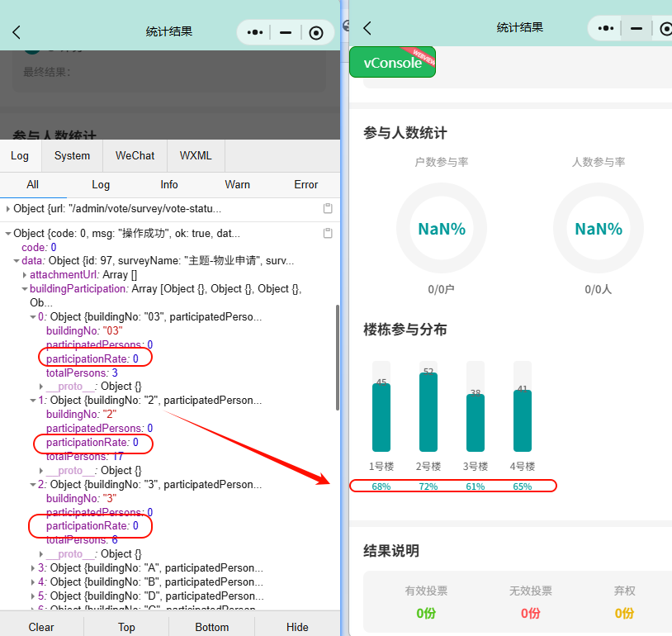Filter console logs by Error
This screenshot has height=636, width=672.
pyautogui.click(x=305, y=184)
